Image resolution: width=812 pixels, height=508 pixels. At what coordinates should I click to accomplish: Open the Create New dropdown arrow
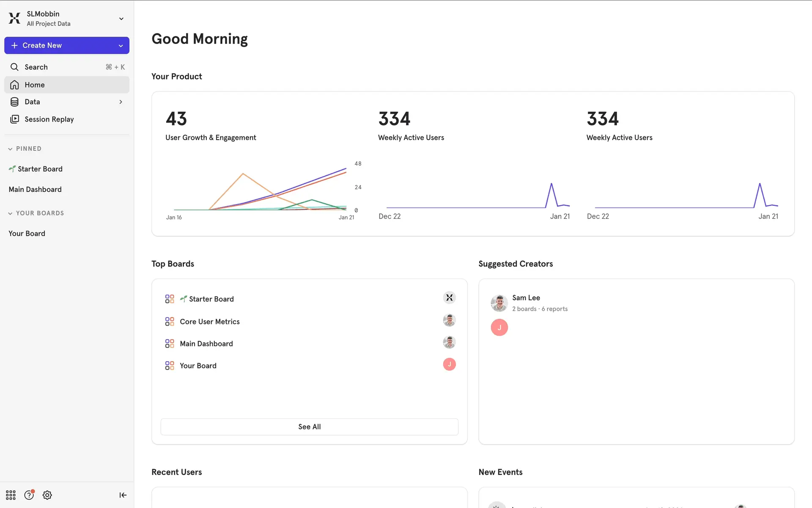121,46
